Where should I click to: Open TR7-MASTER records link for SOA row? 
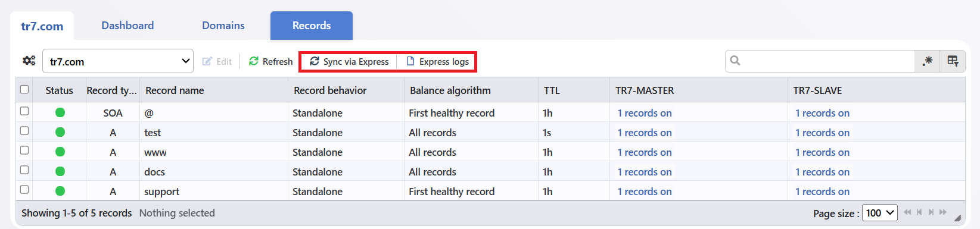645,113
